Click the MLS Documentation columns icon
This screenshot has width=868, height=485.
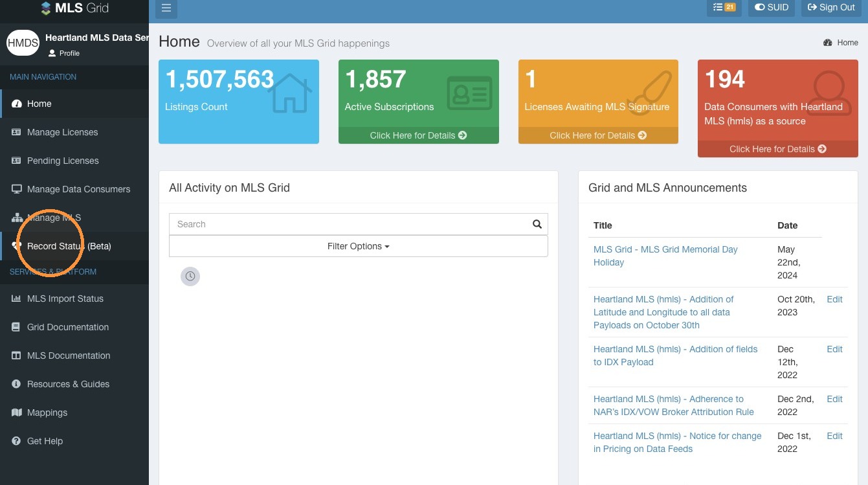[16, 355]
